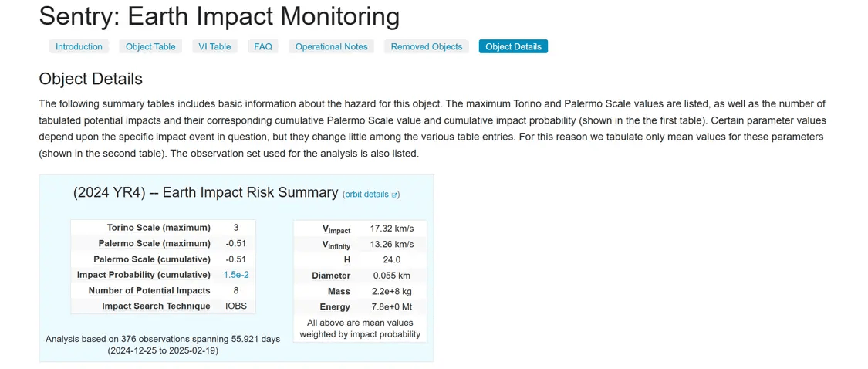Click the (2024 YR4) risk summary title
Viewport: 868px width, 369px height.
(205, 193)
